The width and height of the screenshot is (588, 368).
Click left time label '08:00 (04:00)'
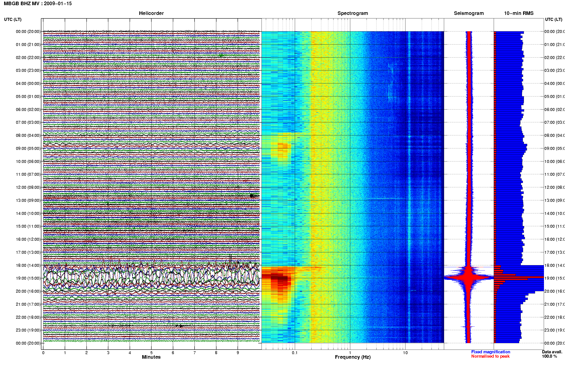pyautogui.click(x=28, y=135)
